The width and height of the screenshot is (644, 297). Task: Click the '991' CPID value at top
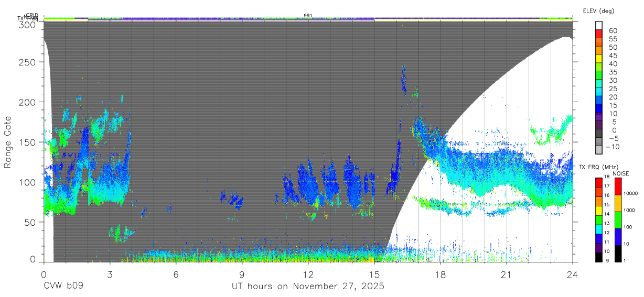[x=308, y=15]
